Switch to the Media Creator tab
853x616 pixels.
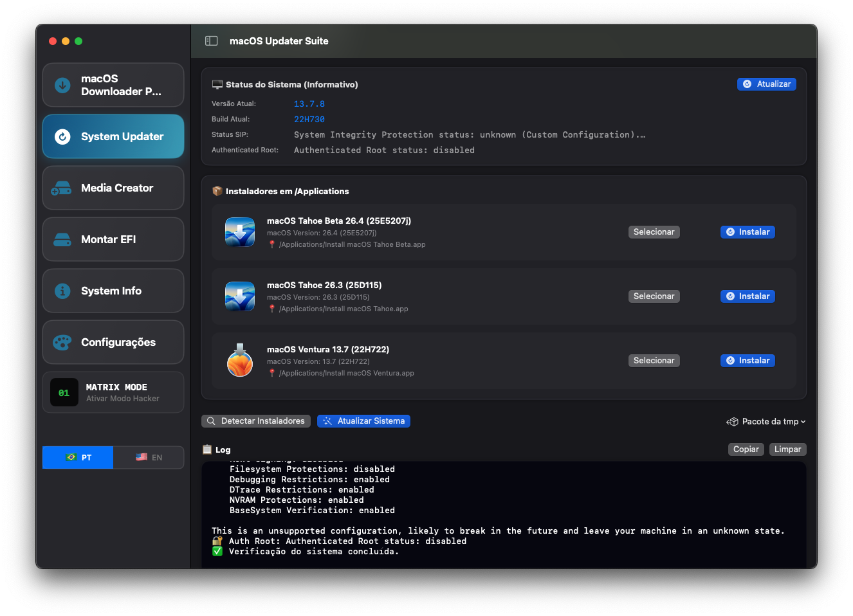click(113, 188)
